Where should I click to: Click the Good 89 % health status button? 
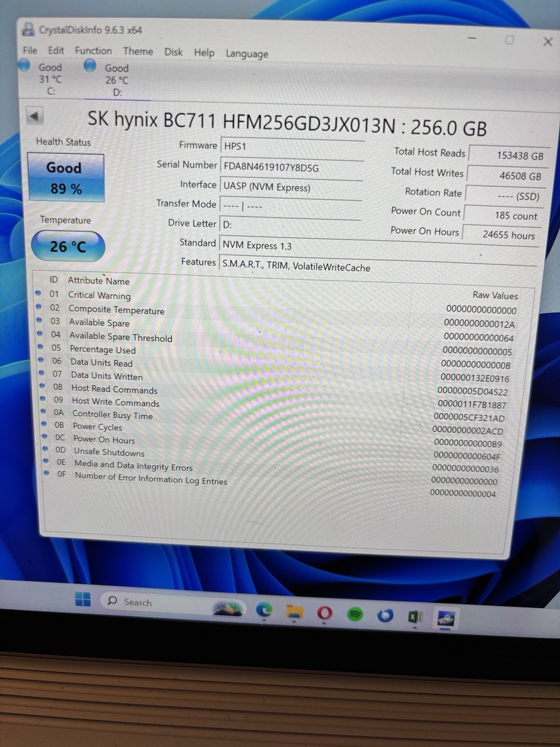click(x=66, y=178)
